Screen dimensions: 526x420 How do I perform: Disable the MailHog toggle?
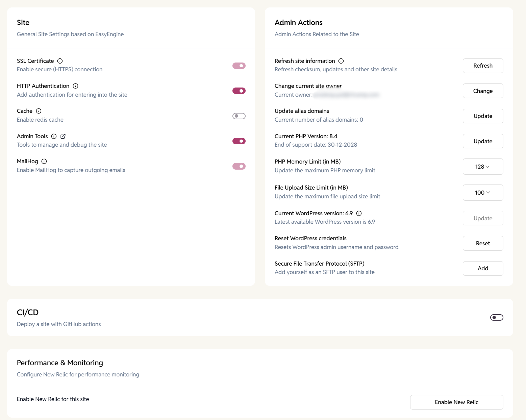239,166
